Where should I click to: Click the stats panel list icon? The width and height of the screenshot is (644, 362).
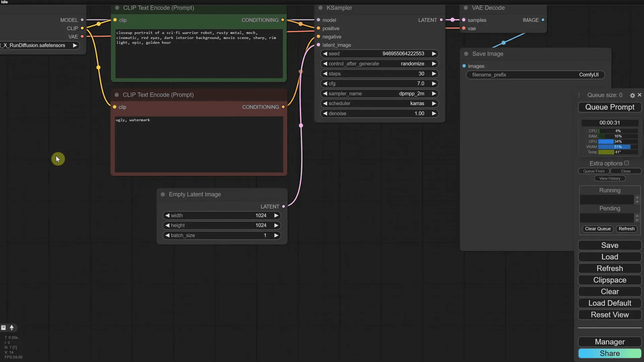tap(3, 327)
